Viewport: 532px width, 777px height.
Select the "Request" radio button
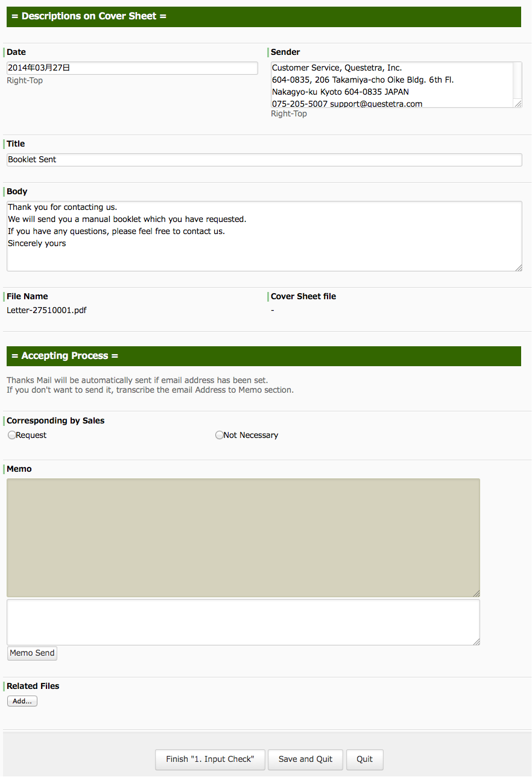coord(11,435)
